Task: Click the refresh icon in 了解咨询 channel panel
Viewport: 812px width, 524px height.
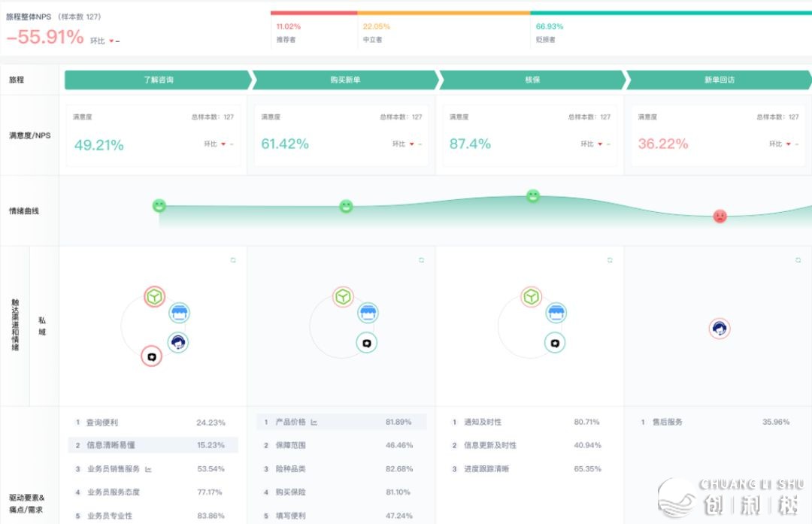Action: coord(233,260)
